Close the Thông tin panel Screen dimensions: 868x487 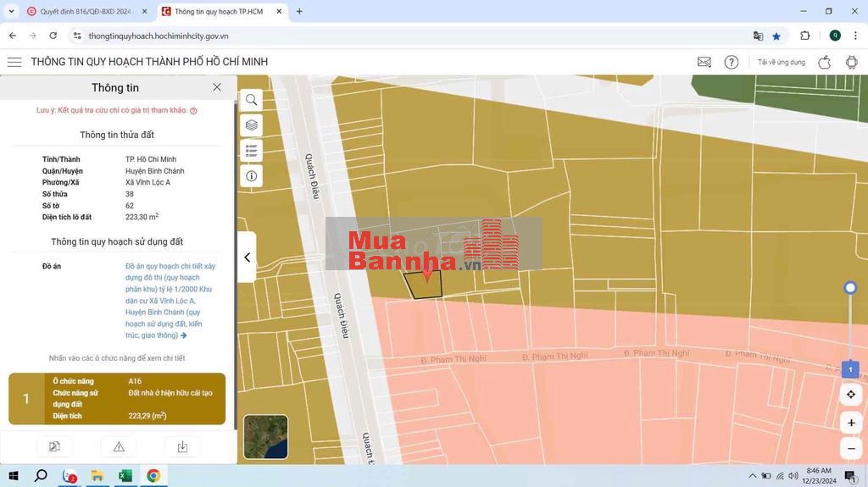pyautogui.click(x=217, y=87)
